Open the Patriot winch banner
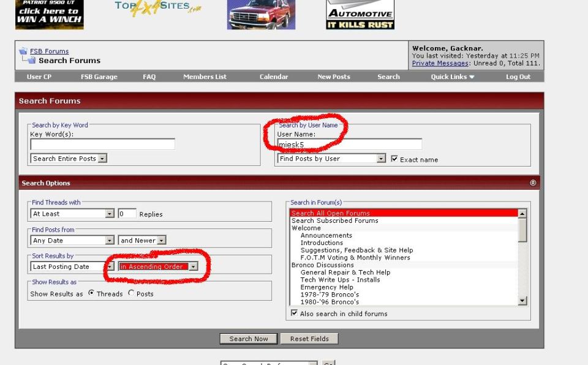 50,15
